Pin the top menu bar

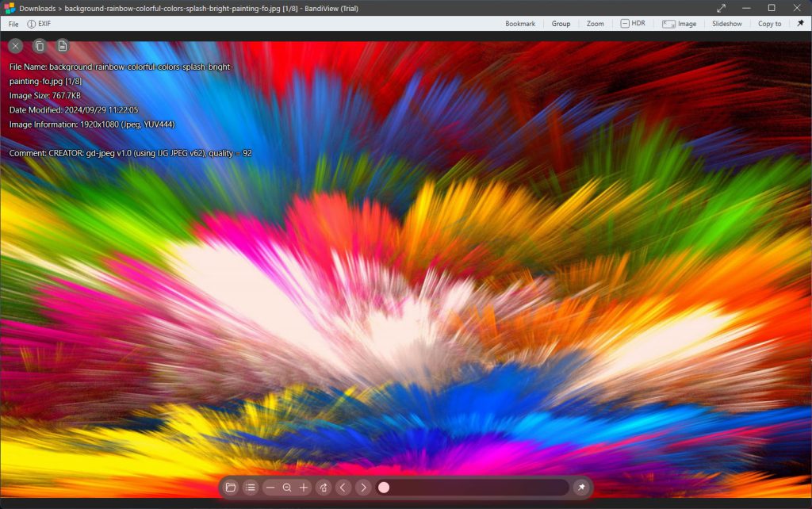[800, 23]
